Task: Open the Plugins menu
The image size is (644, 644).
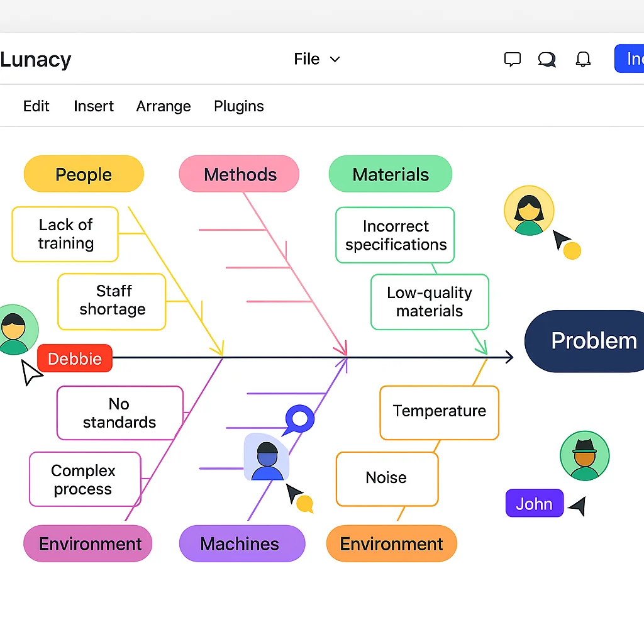Action: [238, 106]
